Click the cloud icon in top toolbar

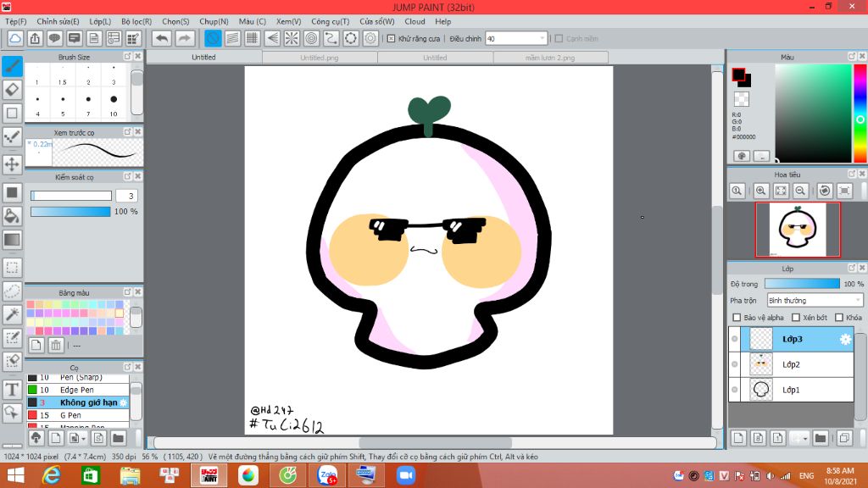coord(15,38)
